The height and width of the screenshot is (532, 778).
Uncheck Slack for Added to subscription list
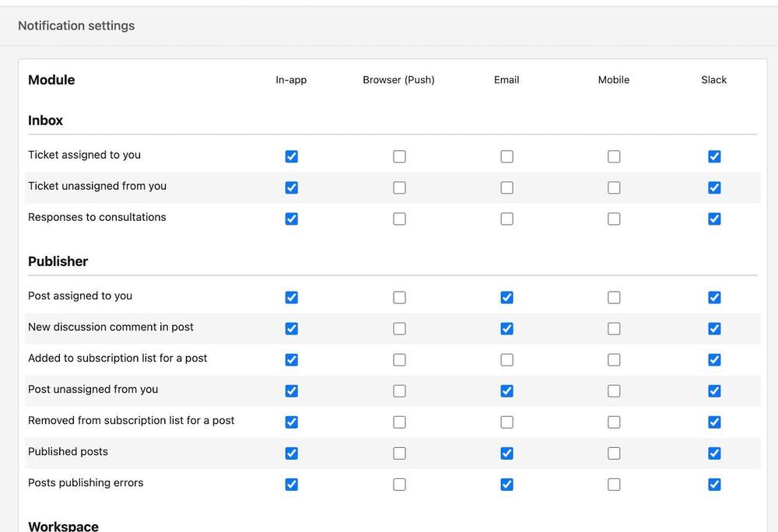click(x=714, y=360)
